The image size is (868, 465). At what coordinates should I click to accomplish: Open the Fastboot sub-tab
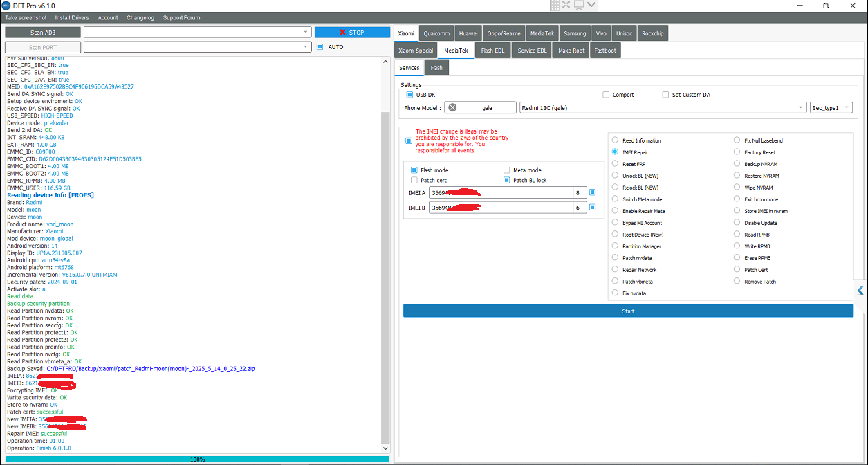(x=605, y=51)
